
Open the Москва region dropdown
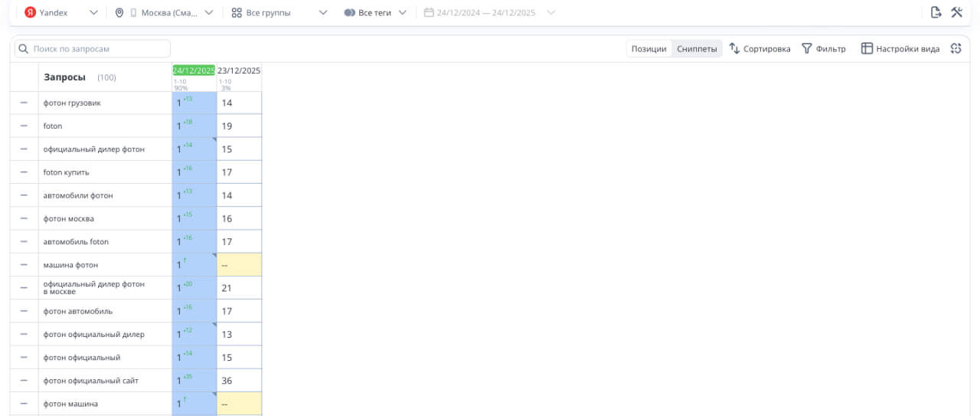tap(208, 13)
